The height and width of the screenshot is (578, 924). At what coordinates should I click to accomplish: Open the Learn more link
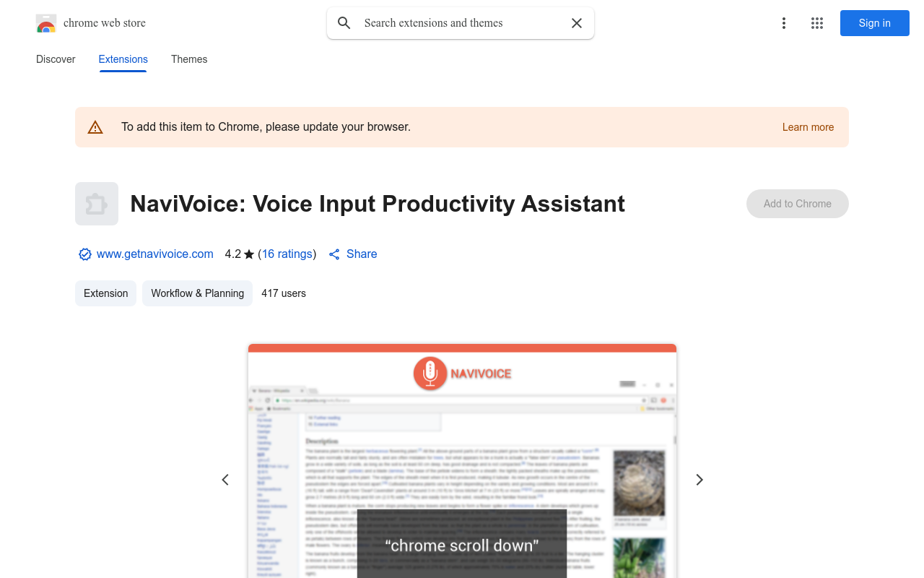808,127
